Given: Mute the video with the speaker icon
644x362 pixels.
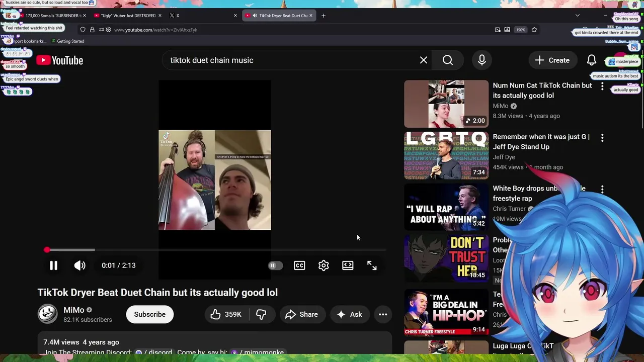Looking at the screenshot, I should coord(80,265).
